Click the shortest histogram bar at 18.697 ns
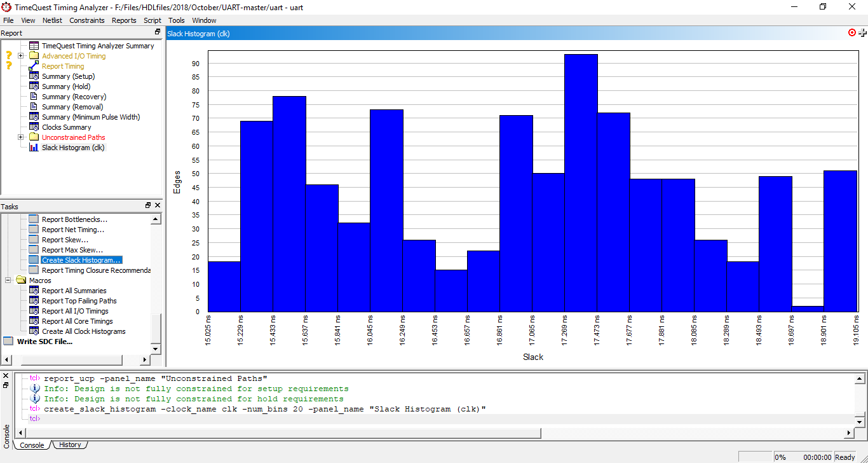Image resolution: width=868 pixels, height=463 pixels. 808,309
